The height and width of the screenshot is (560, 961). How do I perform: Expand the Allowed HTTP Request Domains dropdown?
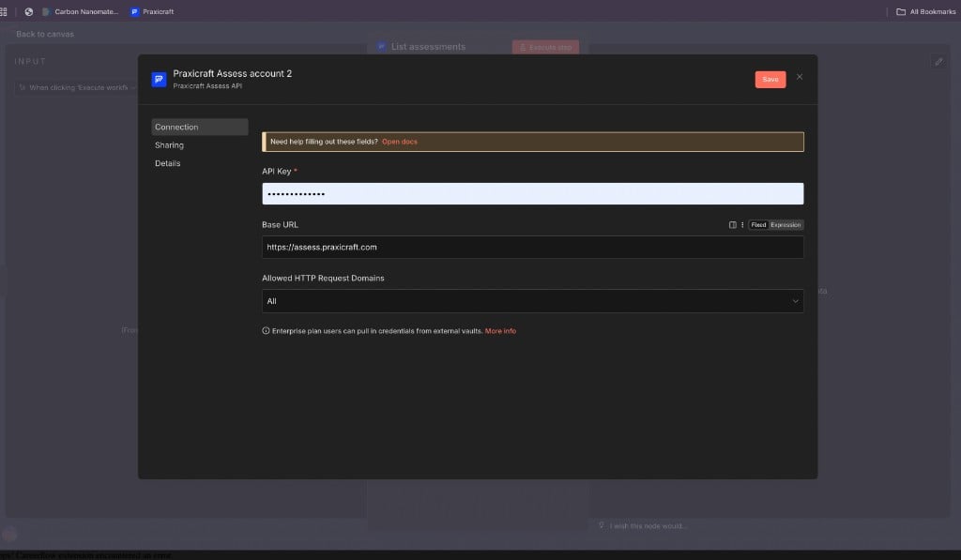point(533,301)
